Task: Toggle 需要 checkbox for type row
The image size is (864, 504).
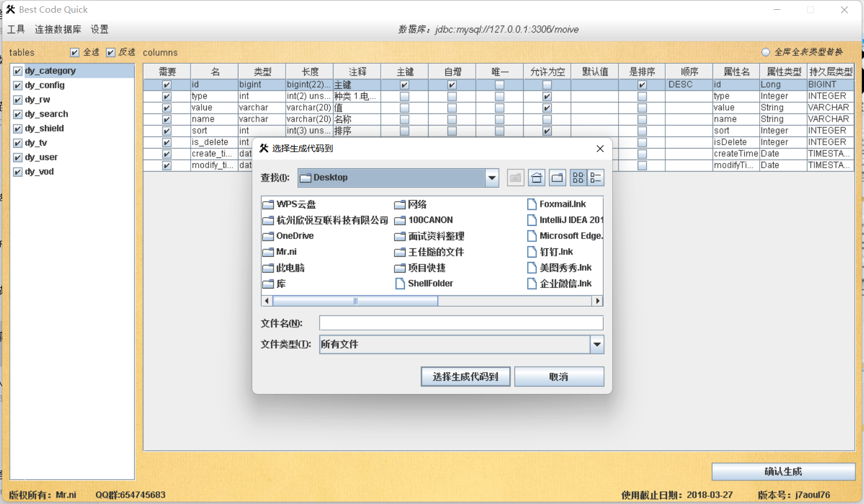Action: coord(167,96)
